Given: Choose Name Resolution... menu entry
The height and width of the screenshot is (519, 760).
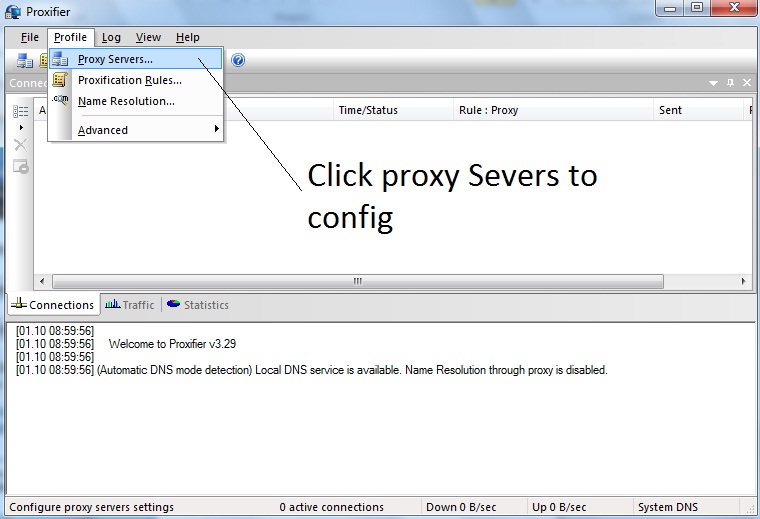Looking at the screenshot, I should tap(136, 101).
